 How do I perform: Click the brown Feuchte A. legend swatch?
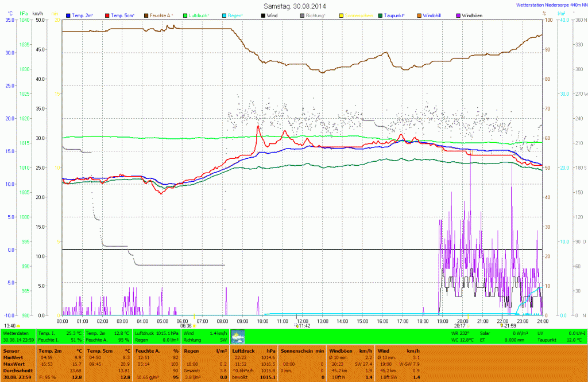pos(146,15)
